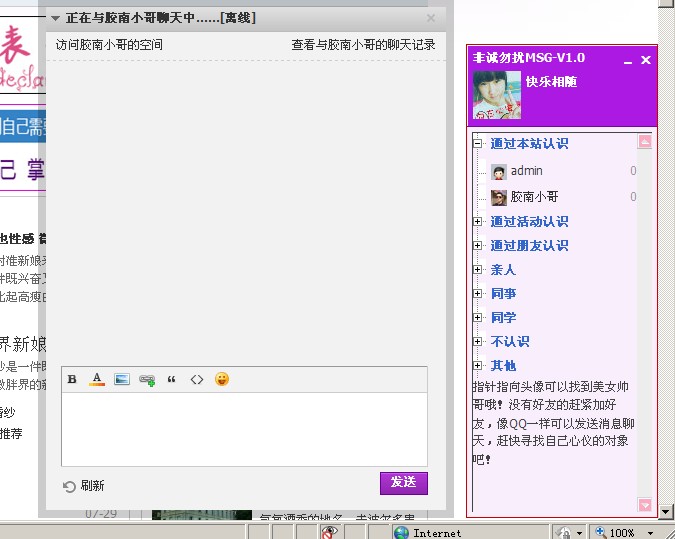Send the message with 发送 button
This screenshot has height=539, width=675.
pyautogui.click(x=404, y=483)
